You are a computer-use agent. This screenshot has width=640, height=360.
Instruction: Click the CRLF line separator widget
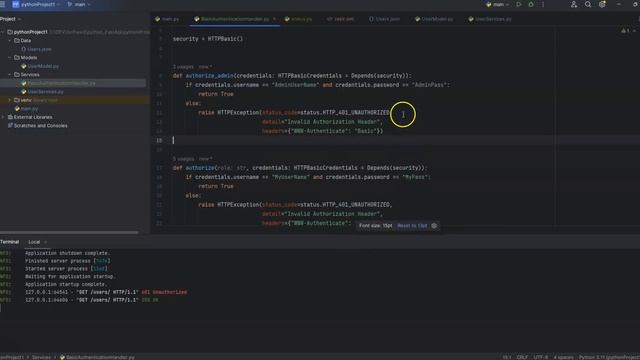pos(522,357)
